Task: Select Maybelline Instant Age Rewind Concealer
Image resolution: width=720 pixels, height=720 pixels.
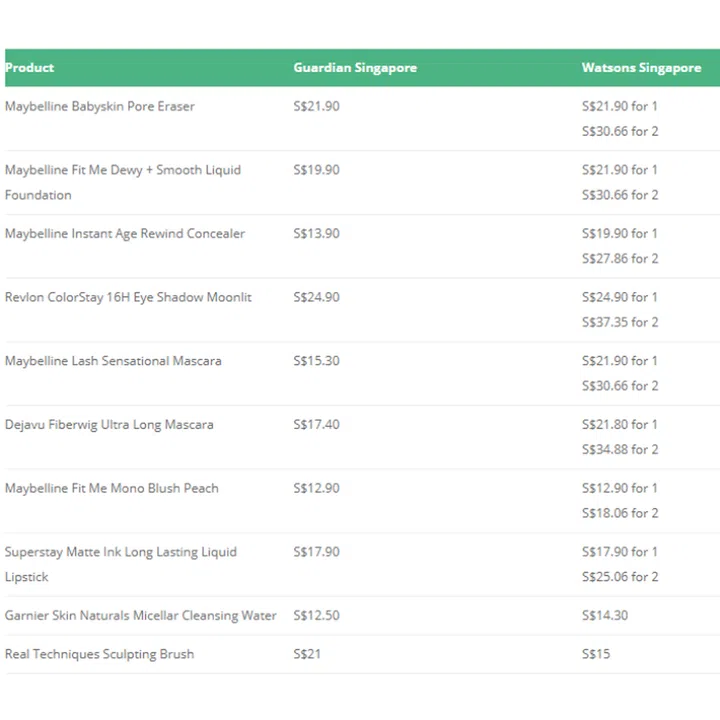Action: click(x=125, y=233)
